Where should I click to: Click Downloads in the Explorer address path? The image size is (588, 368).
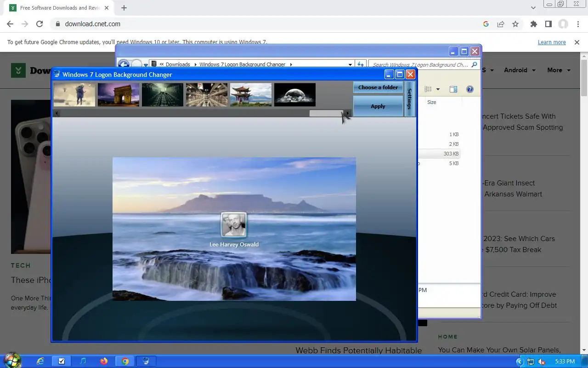pyautogui.click(x=178, y=64)
